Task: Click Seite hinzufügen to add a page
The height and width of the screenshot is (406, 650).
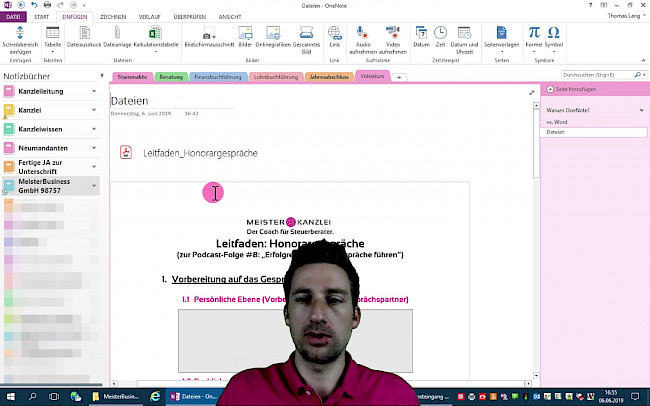Action: (571, 91)
